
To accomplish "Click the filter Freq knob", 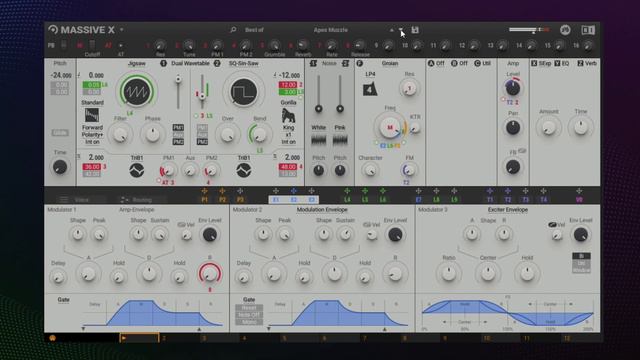I will (389, 127).
